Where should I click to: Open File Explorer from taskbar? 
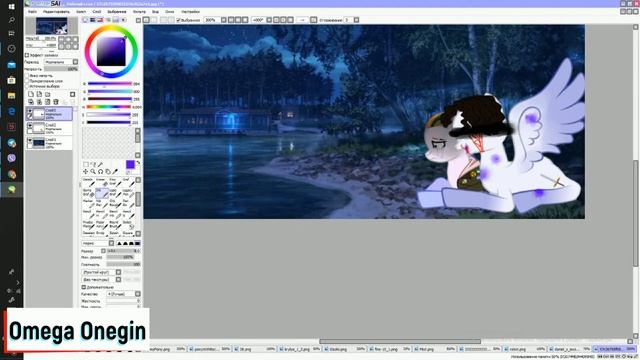pos(11,96)
